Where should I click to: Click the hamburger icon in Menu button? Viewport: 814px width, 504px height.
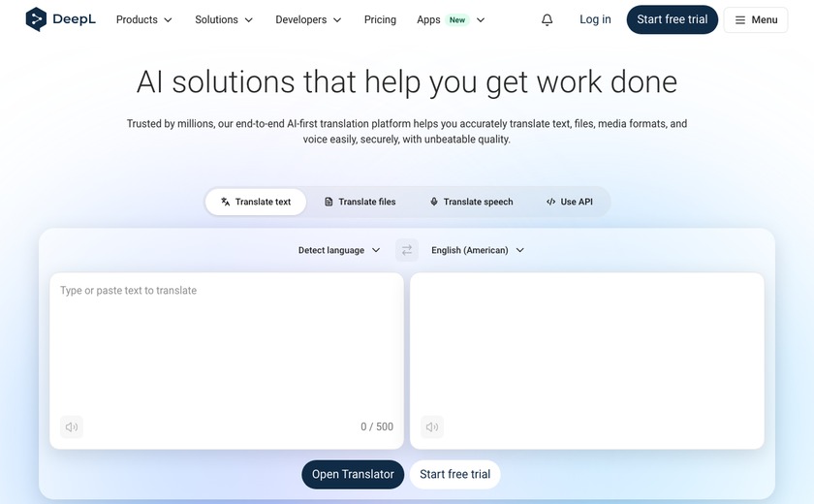coord(740,20)
